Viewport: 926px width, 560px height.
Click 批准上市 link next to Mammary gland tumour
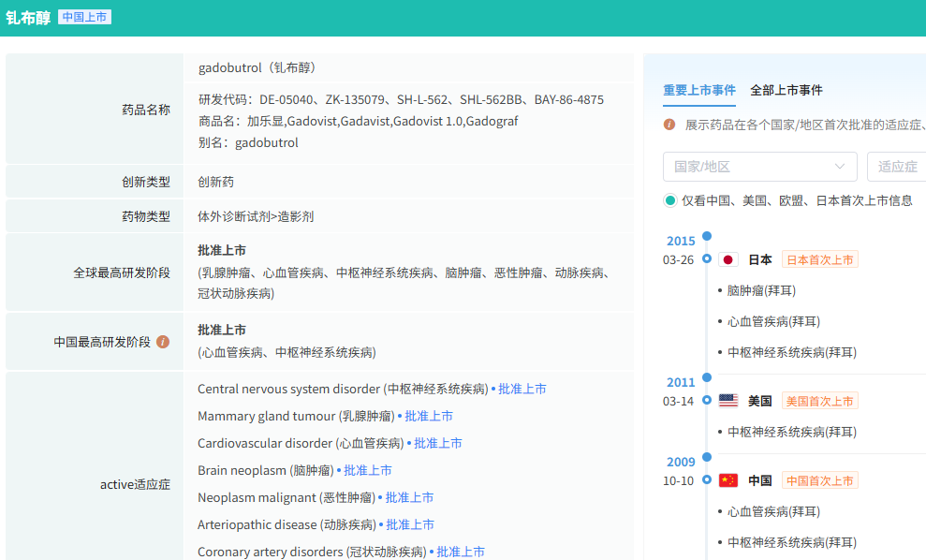[429, 416]
